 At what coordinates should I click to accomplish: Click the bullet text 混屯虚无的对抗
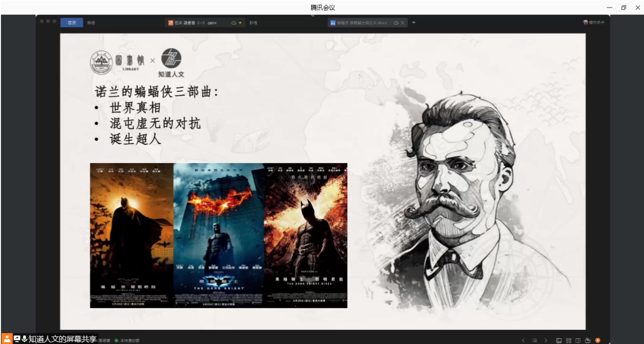click(x=155, y=123)
